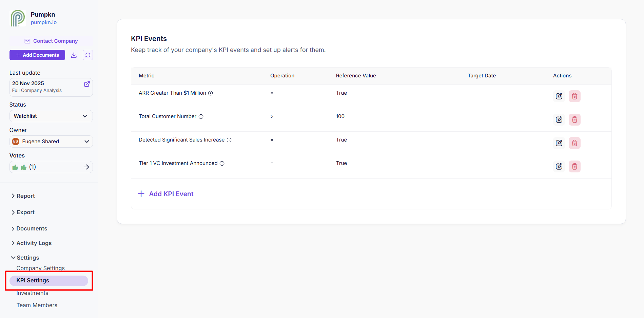Open the Status Watchlist dropdown
644x318 pixels.
[x=51, y=116]
